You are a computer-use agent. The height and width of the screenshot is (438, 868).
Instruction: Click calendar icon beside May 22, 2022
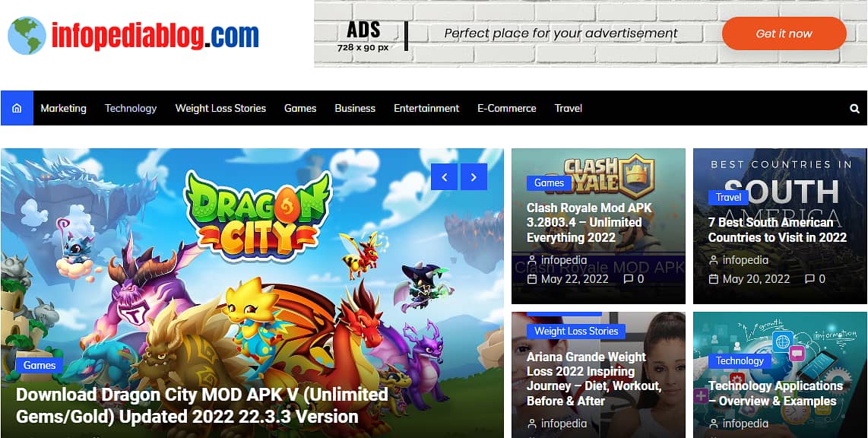(x=532, y=279)
